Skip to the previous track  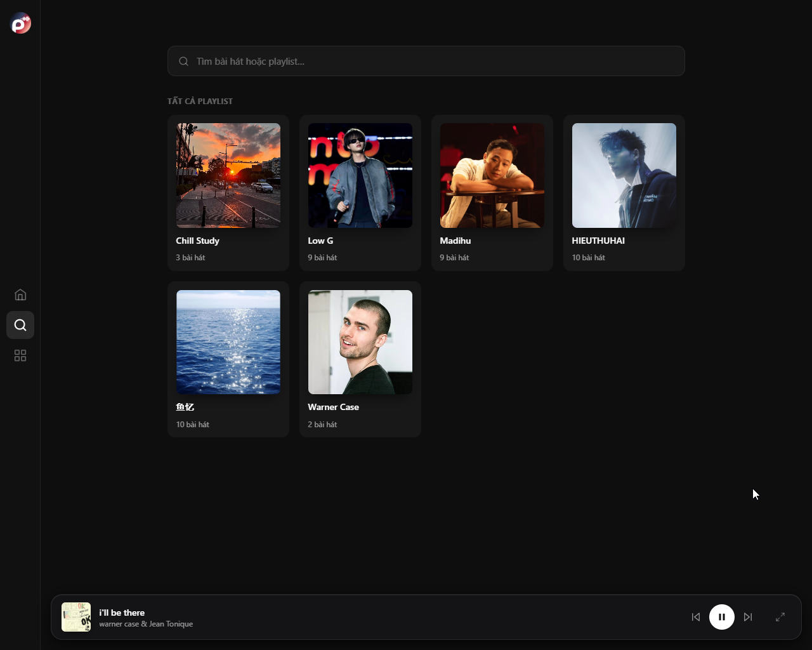696,617
